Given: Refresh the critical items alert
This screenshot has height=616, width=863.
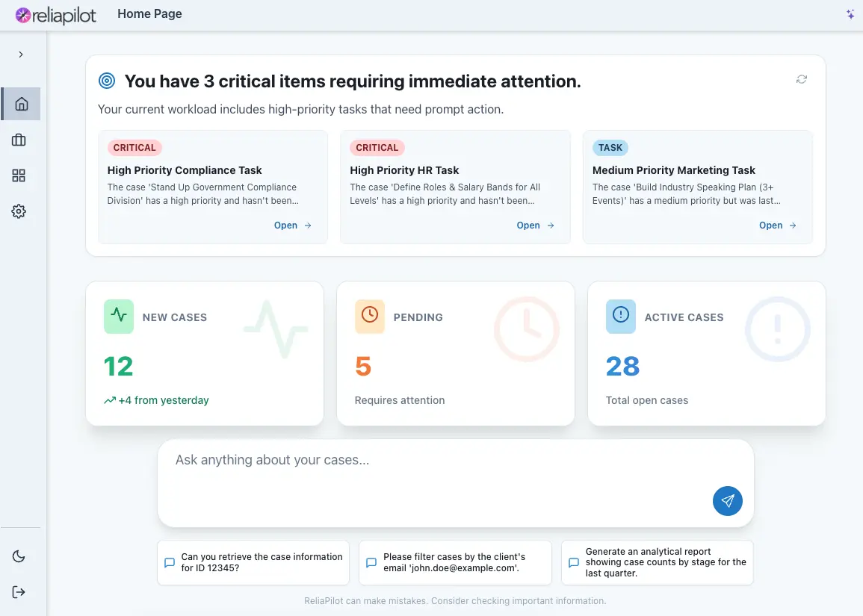Looking at the screenshot, I should click(x=801, y=79).
